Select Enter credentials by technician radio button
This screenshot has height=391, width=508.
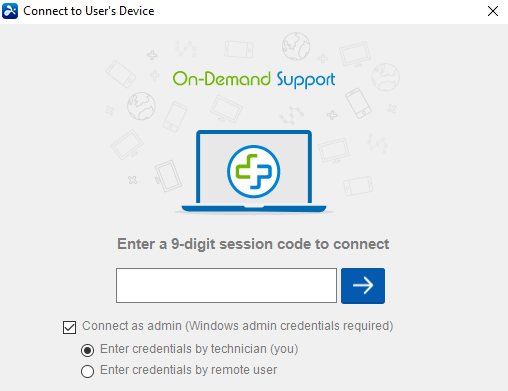pos(87,350)
